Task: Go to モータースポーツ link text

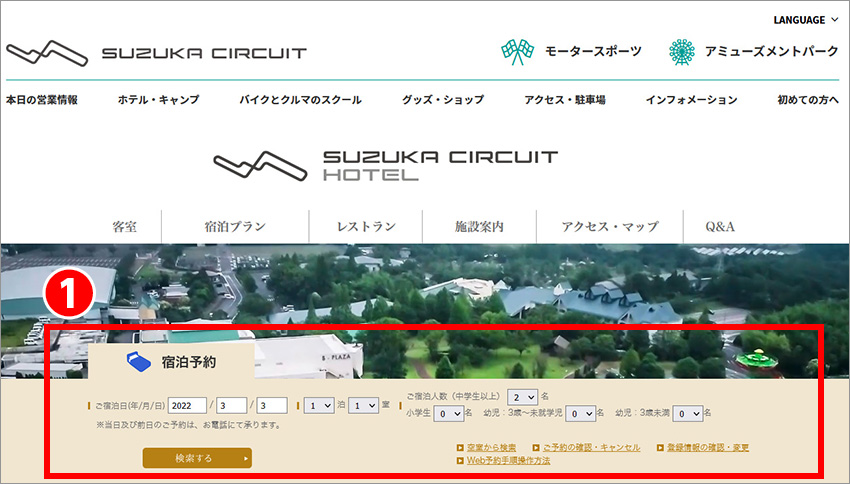Action: click(x=593, y=51)
